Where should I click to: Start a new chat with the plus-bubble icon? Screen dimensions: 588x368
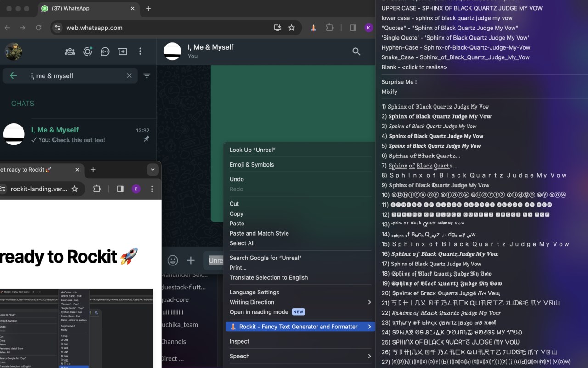click(123, 52)
